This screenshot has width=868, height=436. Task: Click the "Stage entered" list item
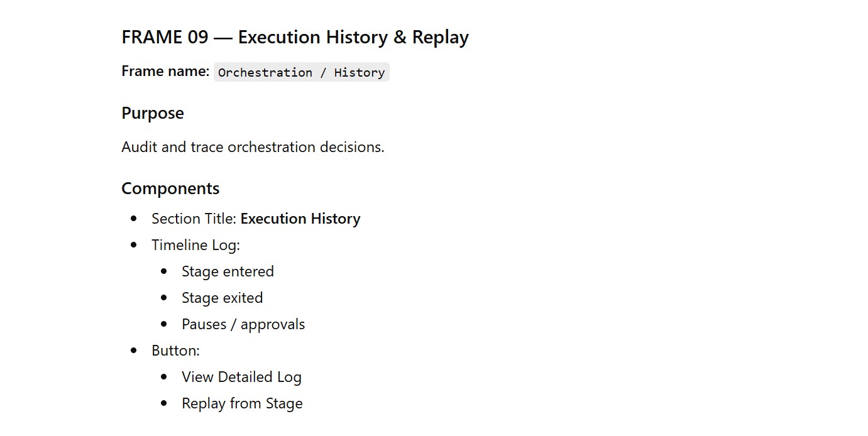[x=228, y=271]
